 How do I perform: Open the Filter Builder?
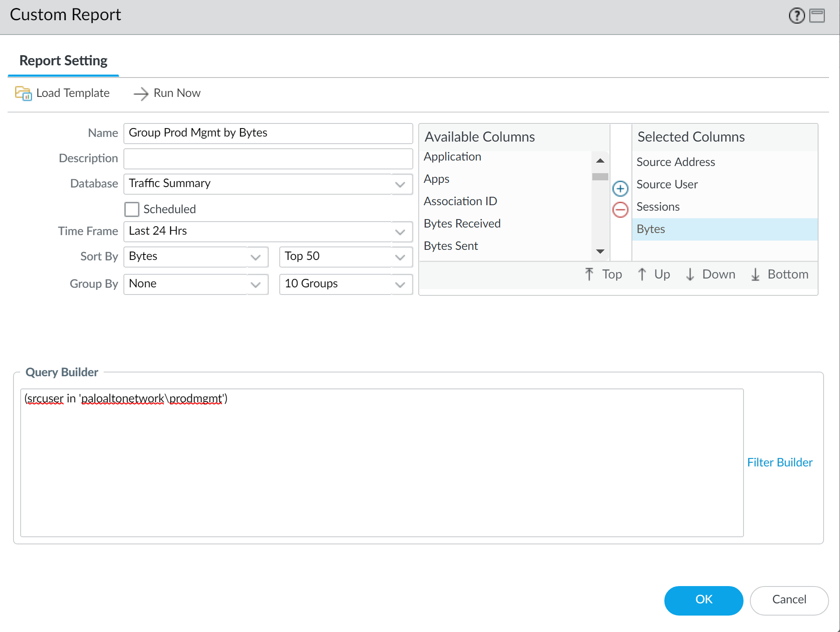click(x=779, y=462)
